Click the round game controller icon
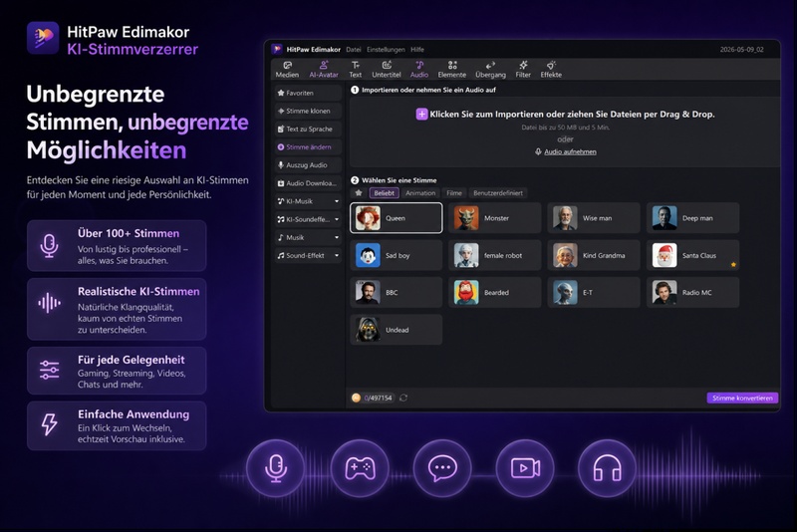The image size is (797, 532). coord(360,468)
